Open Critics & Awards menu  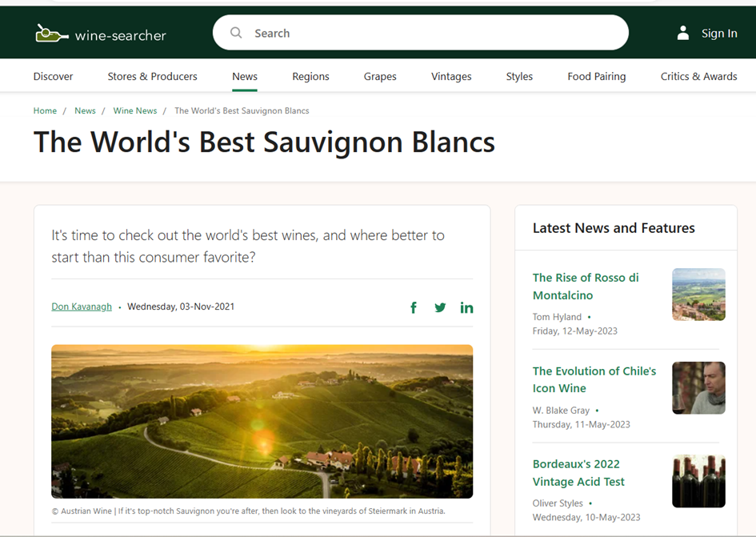(698, 76)
